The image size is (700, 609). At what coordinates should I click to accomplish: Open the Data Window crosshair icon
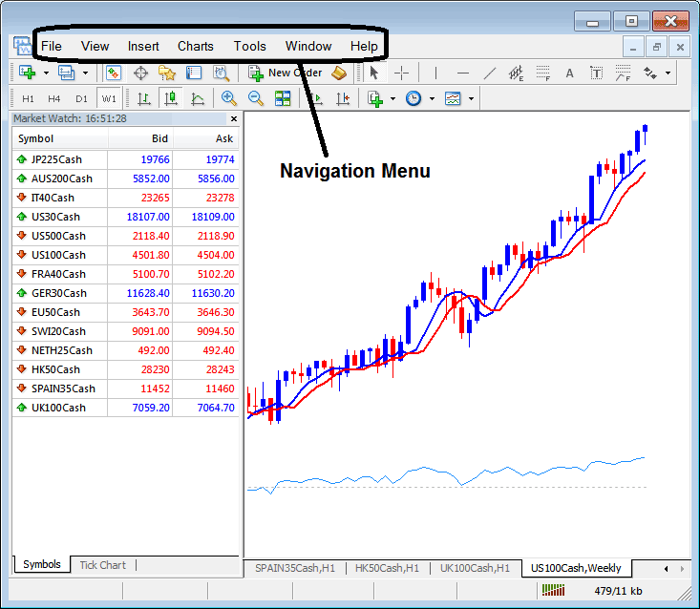click(140, 73)
